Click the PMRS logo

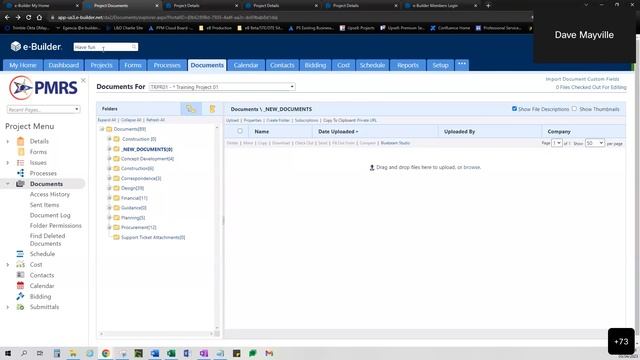43,88
